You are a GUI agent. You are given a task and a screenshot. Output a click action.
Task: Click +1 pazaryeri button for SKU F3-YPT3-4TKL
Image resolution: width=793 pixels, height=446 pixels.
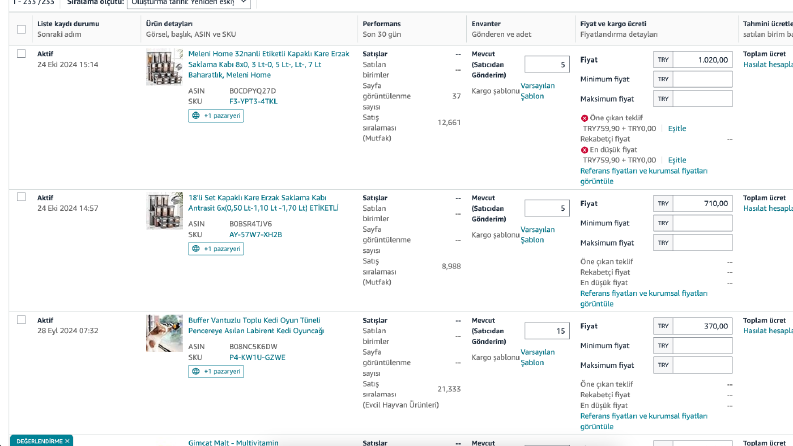point(216,116)
